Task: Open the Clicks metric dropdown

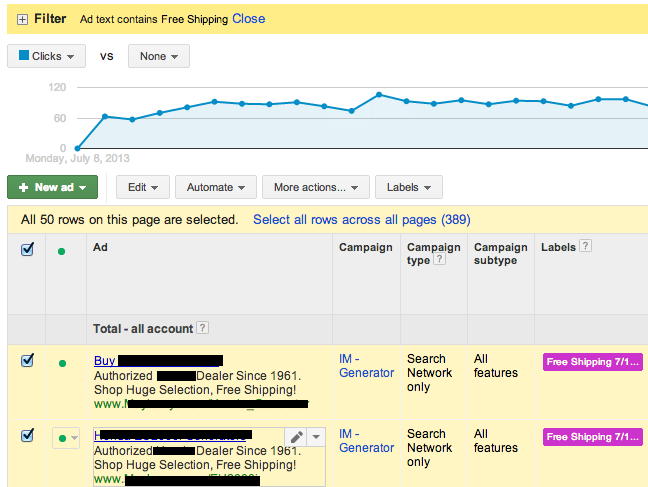Action: pyautogui.click(x=46, y=57)
